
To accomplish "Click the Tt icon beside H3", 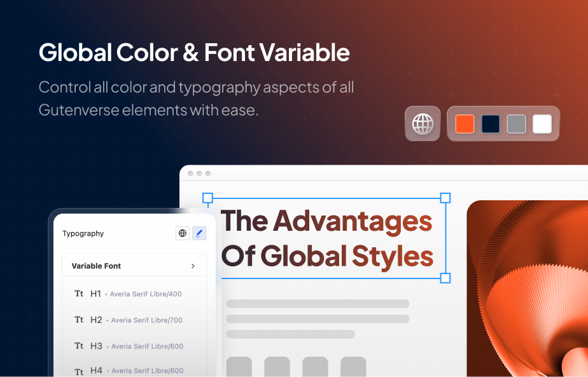I will click(78, 346).
